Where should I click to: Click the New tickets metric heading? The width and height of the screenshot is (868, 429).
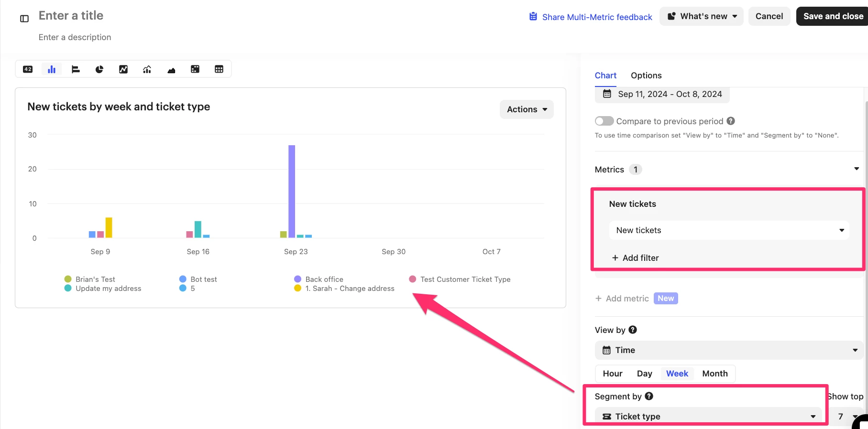click(x=633, y=204)
